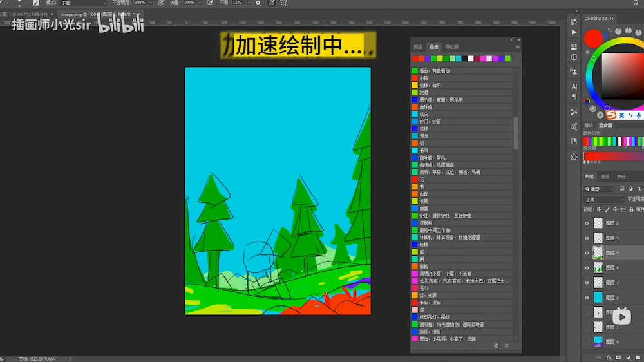Viewport: 644px width, 362px height.
Task: Open the layer blend mode 正常 dropdown
Action: [x=603, y=200]
